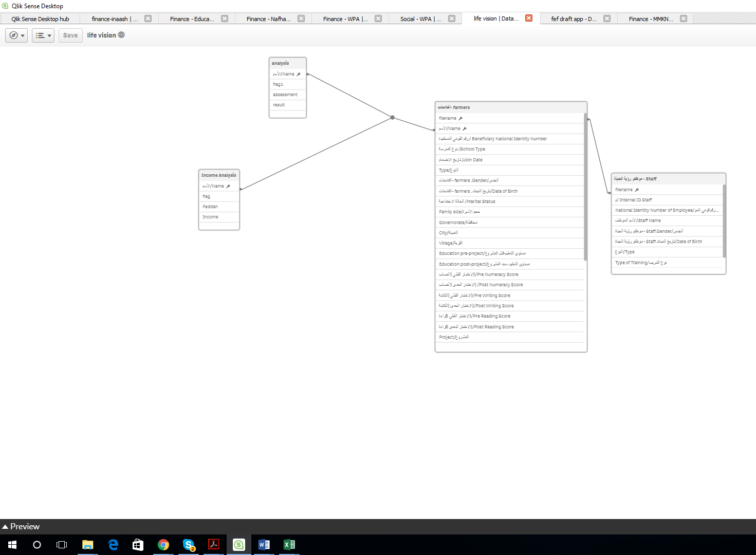756x555 pixels.
Task: Open the navigation compass menu
Action: (16, 35)
